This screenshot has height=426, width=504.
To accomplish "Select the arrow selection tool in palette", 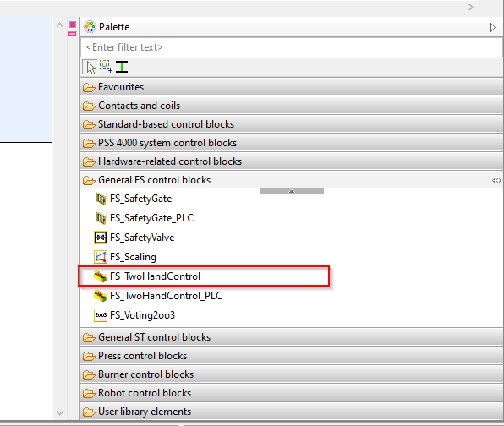I will point(90,67).
